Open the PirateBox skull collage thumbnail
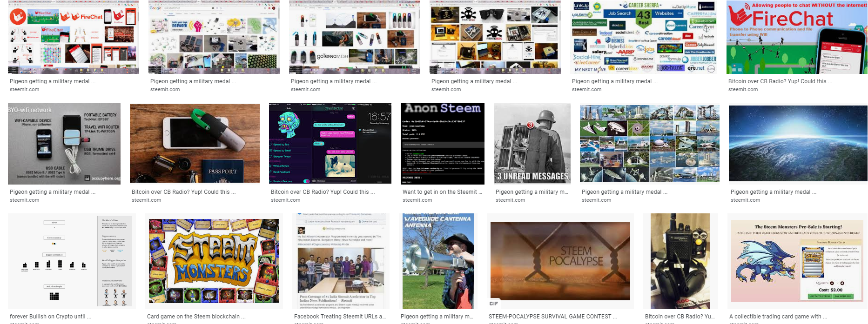 pos(495,37)
